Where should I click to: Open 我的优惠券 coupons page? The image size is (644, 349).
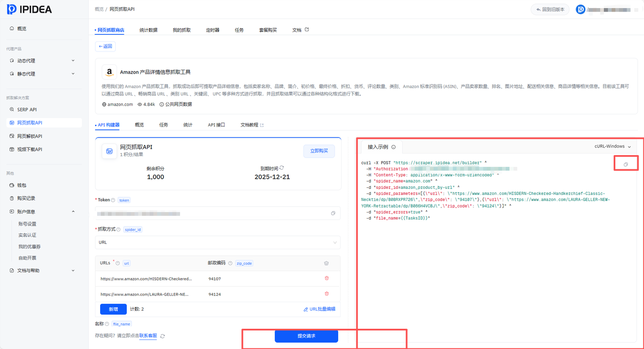click(29, 246)
